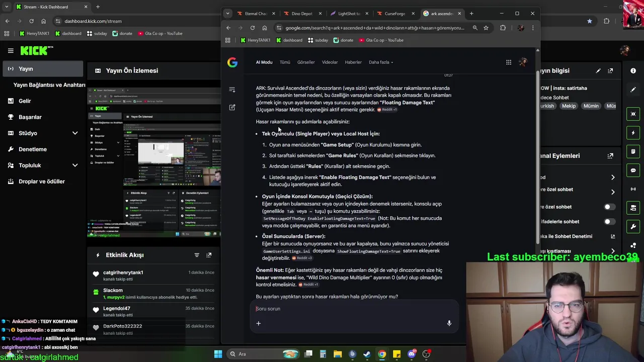Open Google apps grid

coord(509,62)
